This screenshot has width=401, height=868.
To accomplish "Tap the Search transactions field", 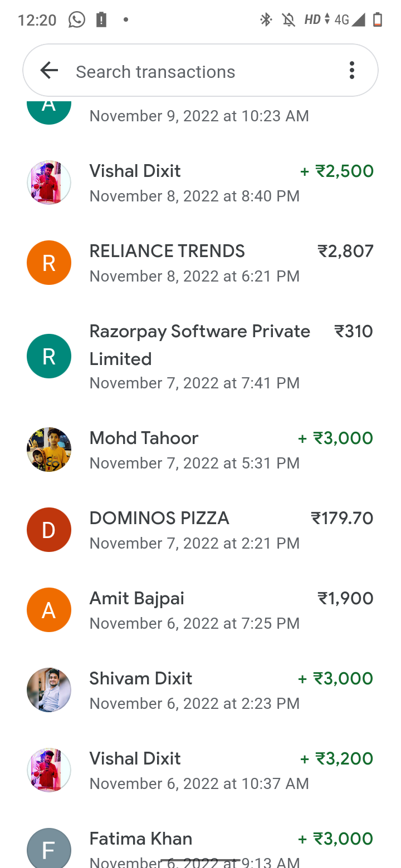I will pos(200,72).
